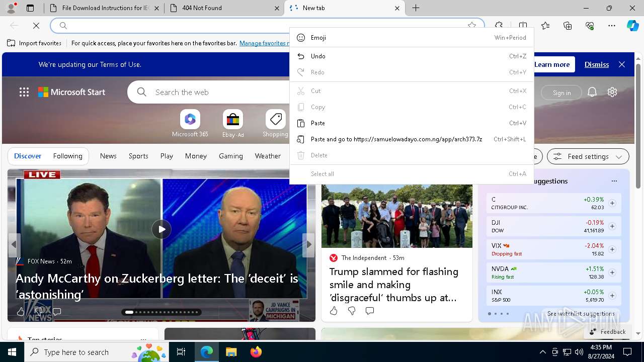Click Import favorites
The width and height of the screenshot is (644, 362).
34,43
